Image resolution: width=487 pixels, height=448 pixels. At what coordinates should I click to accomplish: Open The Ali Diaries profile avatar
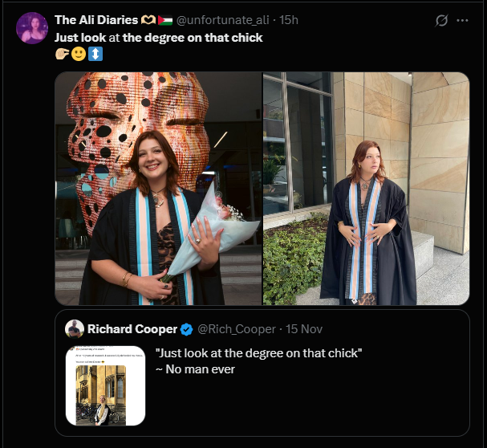point(32,29)
